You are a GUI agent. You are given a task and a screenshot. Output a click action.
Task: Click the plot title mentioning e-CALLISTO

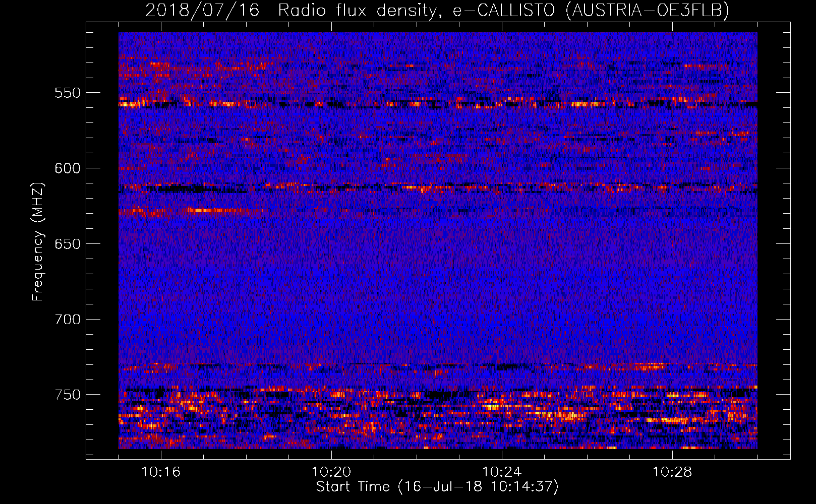tap(437, 10)
